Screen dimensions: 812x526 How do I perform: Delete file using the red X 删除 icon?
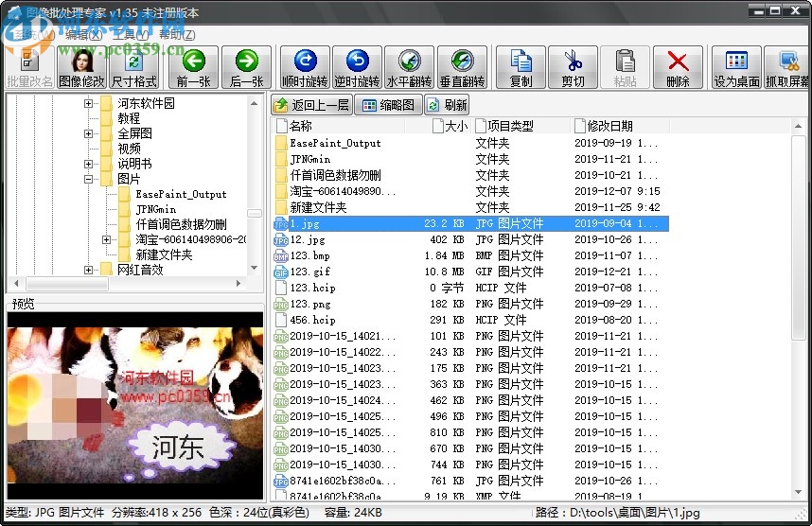click(x=678, y=68)
